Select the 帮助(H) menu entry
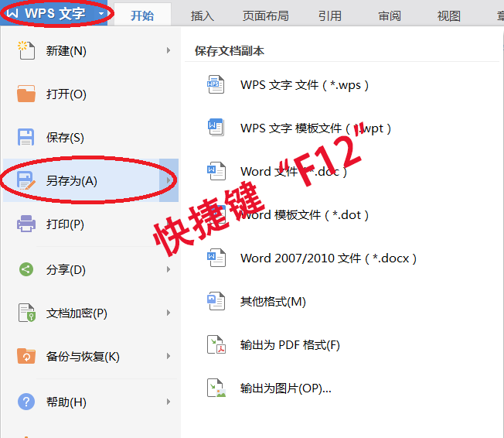The width and height of the screenshot is (504, 438). click(x=91, y=402)
